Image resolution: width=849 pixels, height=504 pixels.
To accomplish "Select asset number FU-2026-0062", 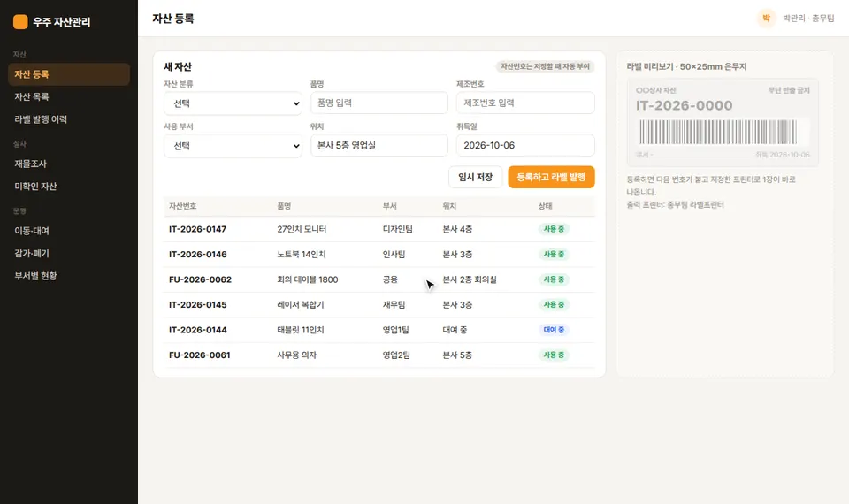I will click(x=201, y=279).
